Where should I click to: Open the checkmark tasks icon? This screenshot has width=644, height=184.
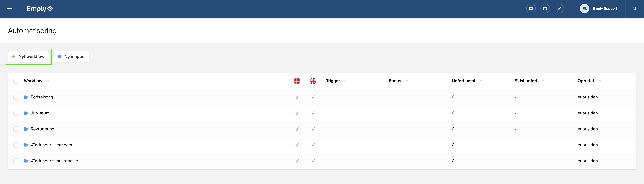pyautogui.click(x=559, y=9)
